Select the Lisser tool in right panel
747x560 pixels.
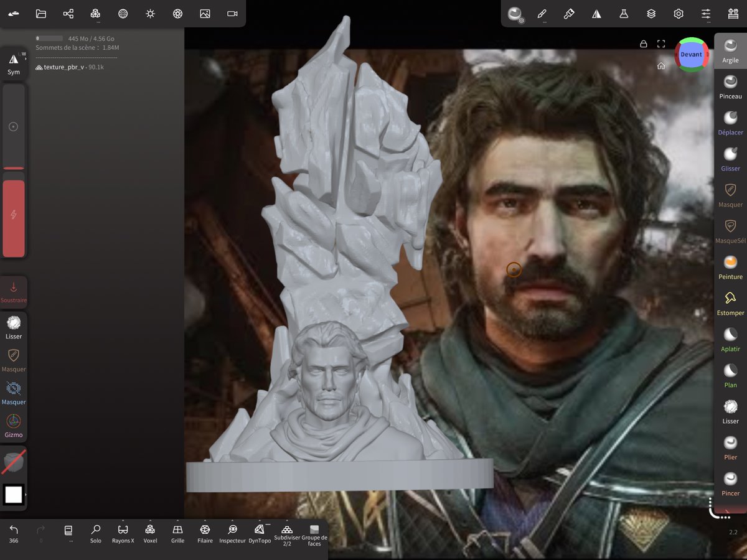pos(730,411)
